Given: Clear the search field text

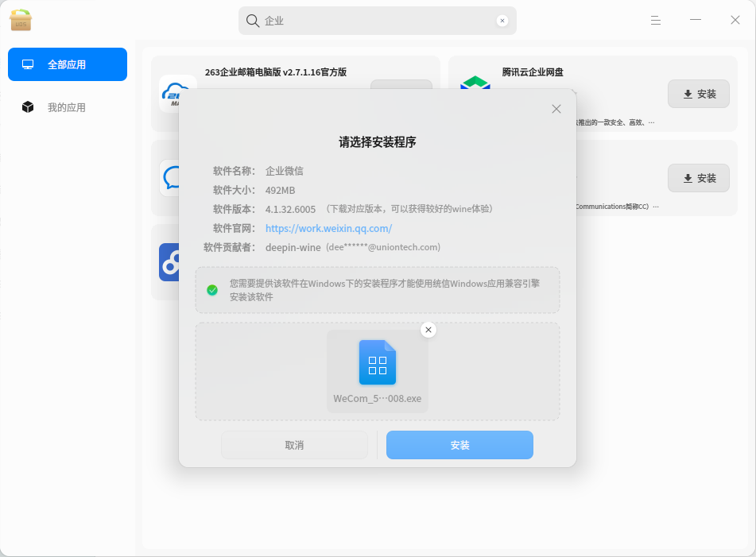Looking at the screenshot, I should (x=502, y=21).
